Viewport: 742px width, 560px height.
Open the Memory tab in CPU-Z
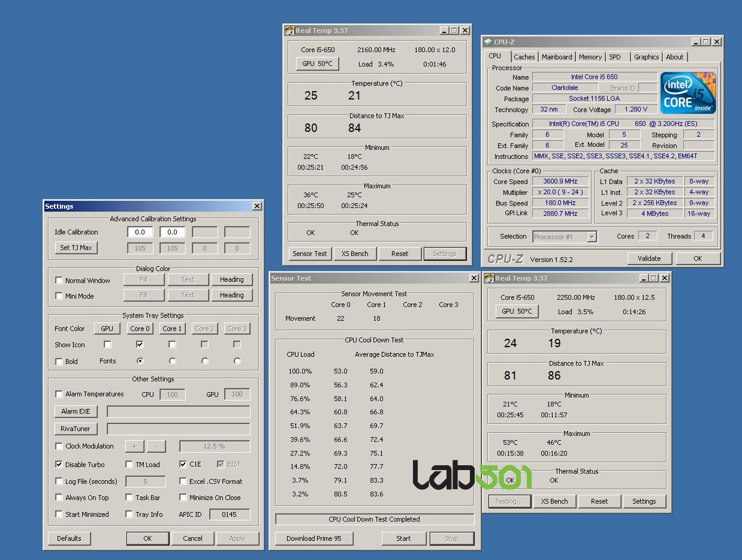point(590,57)
